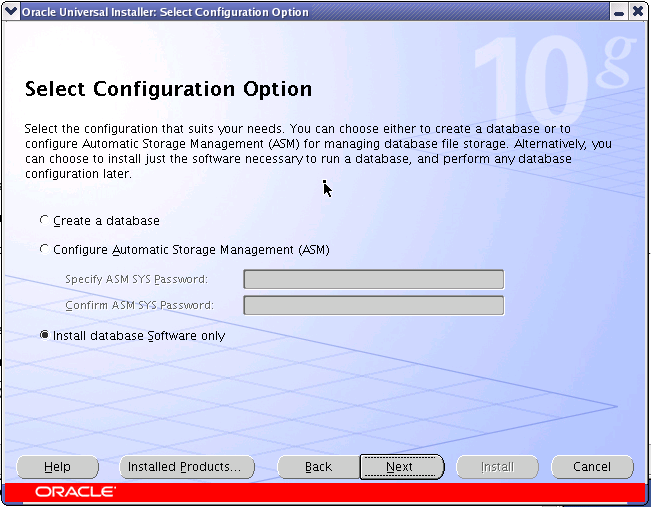Close the Oracle Universal Installer window
651x507 pixels.
point(638,12)
